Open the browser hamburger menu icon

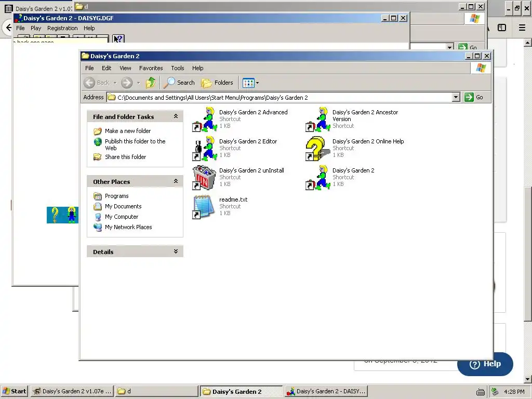point(522,28)
